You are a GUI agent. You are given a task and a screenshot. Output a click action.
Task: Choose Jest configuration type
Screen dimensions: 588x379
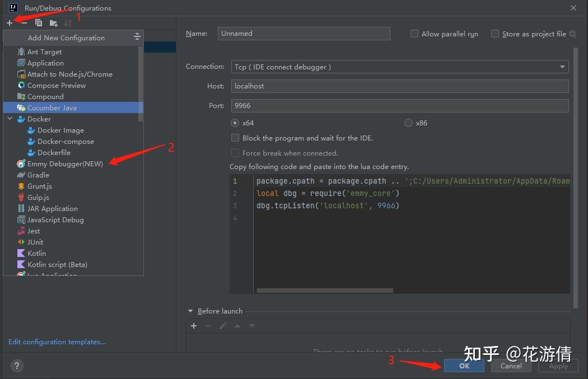click(x=73, y=231)
